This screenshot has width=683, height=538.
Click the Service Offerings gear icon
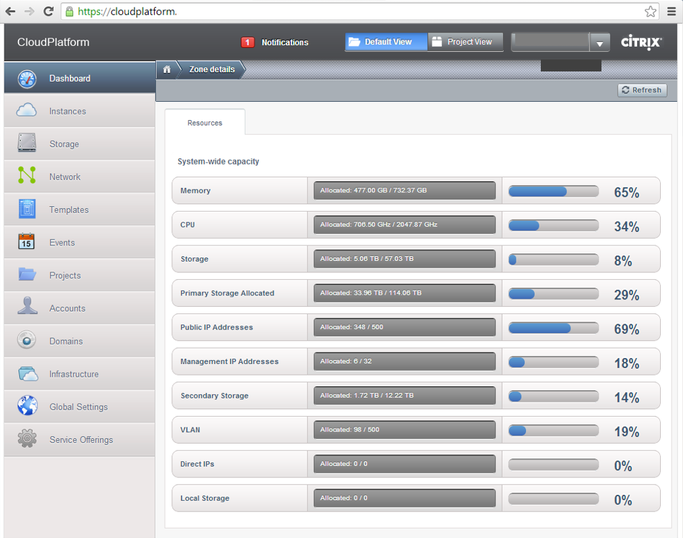27,439
